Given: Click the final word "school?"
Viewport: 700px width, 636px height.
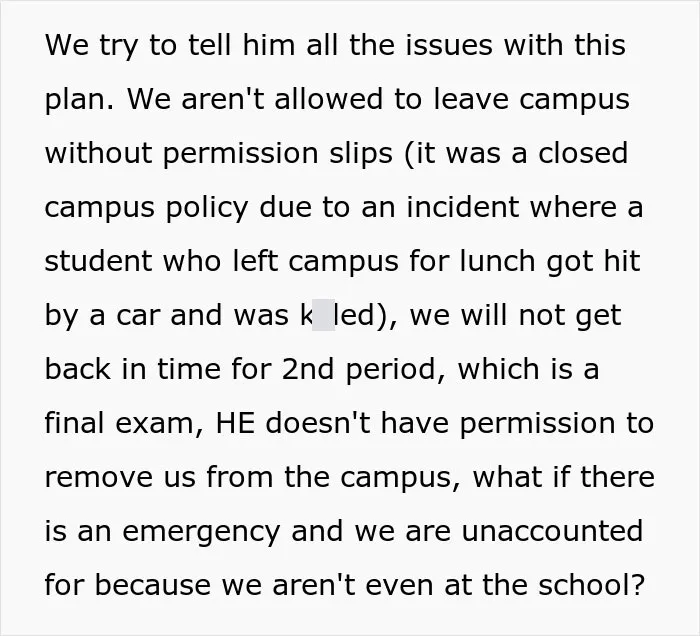Looking at the screenshot, I should (592, 585).
